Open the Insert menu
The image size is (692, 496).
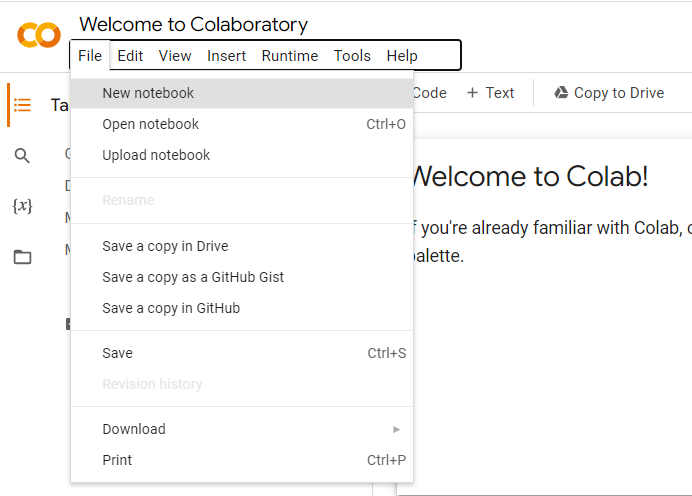point(226,56)
